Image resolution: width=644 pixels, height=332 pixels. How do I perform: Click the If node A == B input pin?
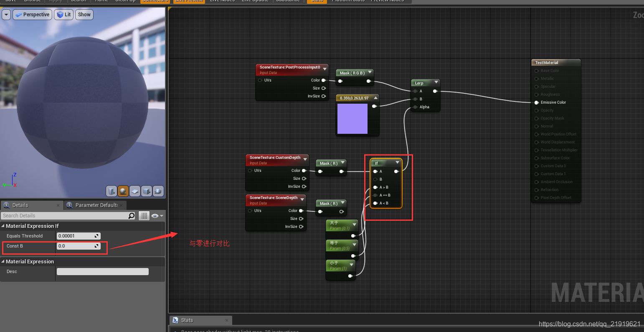click(x=375, y=195)
